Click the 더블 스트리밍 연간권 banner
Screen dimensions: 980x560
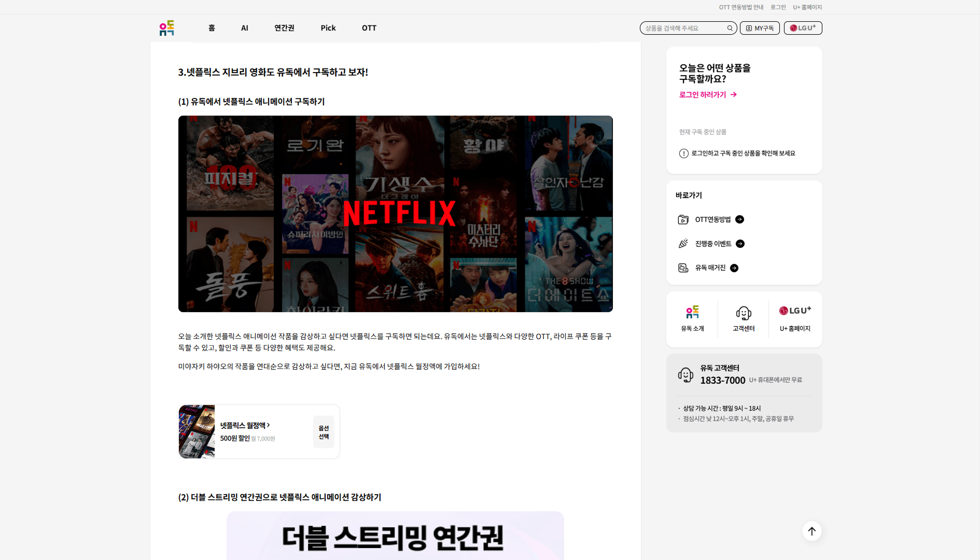395,536
